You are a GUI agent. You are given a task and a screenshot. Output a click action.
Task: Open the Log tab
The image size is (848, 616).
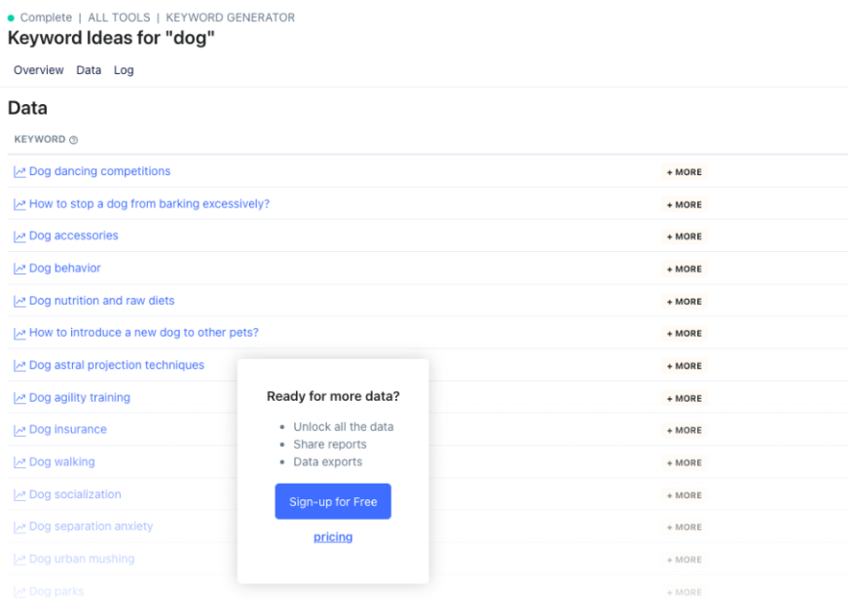coord(124,70)
